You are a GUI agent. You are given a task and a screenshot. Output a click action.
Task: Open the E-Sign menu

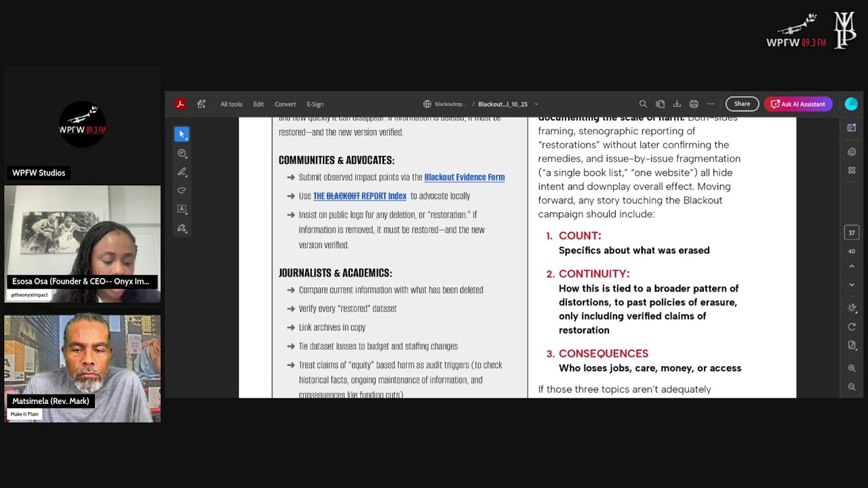[315, 104]
